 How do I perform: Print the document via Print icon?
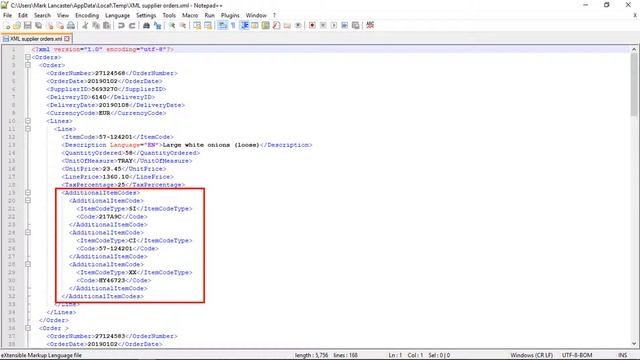point(71,25)
